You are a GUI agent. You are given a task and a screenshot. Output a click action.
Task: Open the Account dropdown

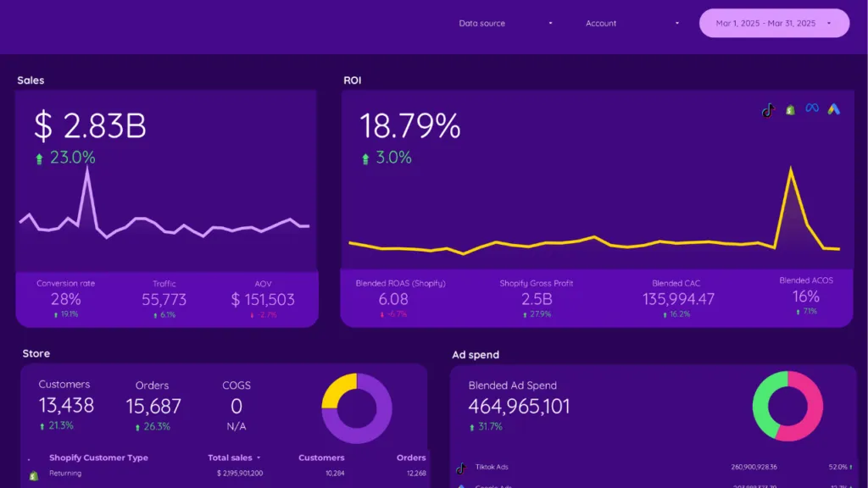tap(632, 23)
